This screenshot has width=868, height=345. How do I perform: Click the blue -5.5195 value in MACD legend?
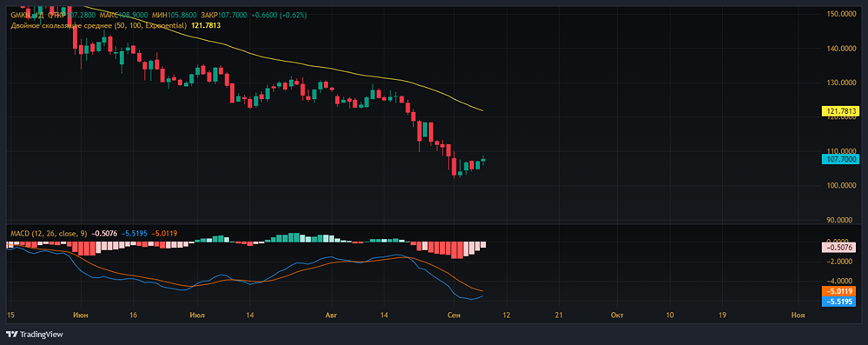click(134, 233)
